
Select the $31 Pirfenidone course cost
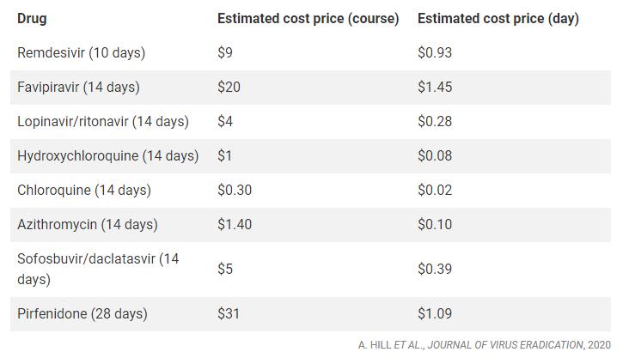pos(229,313)
